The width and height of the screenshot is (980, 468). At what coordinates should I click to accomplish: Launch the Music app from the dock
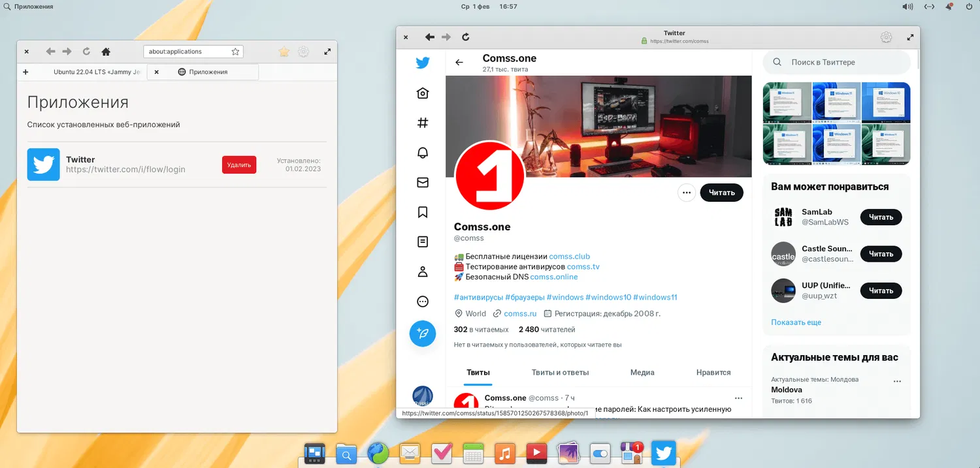505,452
